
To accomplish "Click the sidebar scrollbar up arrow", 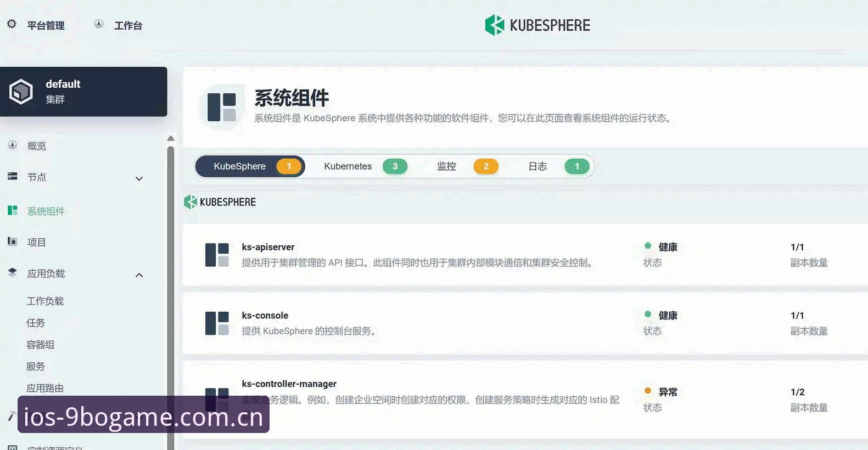I will pyautogui.click(x=171, y=138).
